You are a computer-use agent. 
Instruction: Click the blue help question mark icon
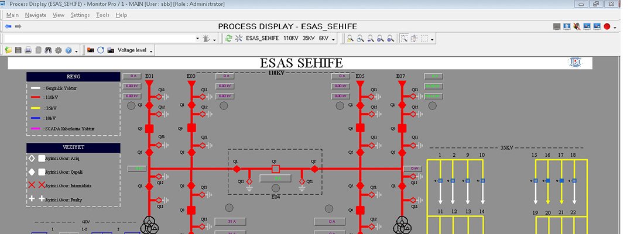point(68,51)
